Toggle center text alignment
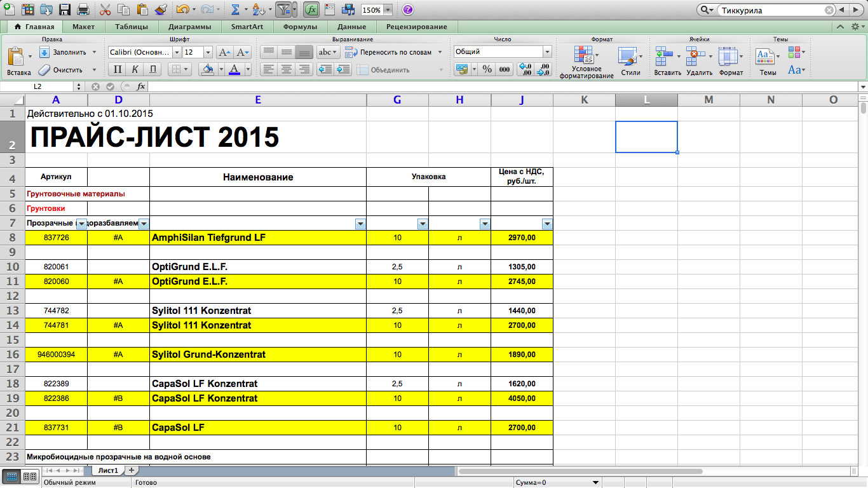868x488 pixels. pyautogui.click(x=287, y=69)
